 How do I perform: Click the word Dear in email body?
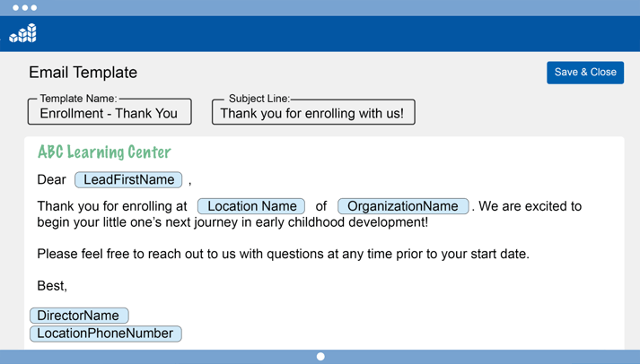point(51,179)
